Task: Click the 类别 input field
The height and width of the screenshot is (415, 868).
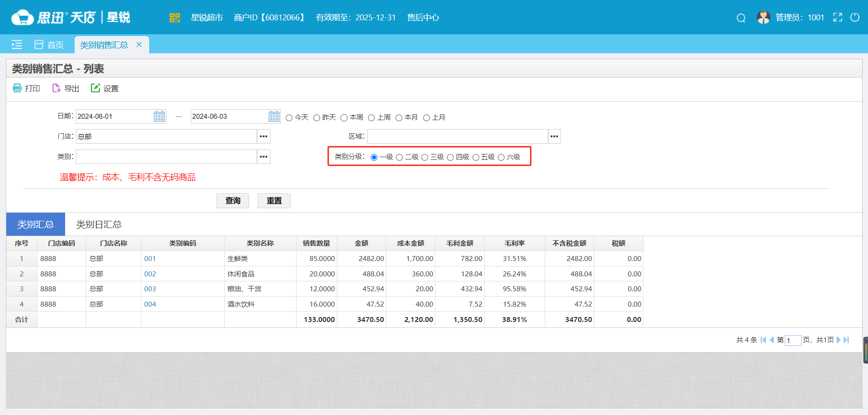Action: tap(166, 157)
